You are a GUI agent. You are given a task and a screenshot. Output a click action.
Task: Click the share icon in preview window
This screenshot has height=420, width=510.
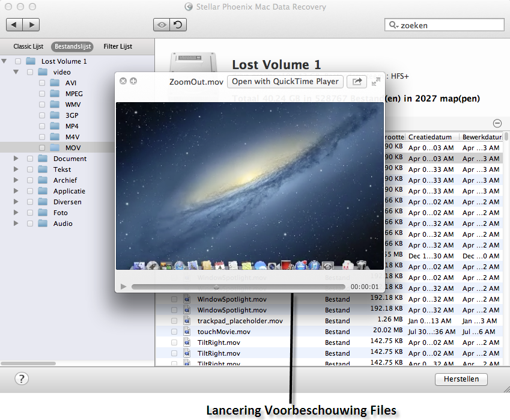pos(357,81)
